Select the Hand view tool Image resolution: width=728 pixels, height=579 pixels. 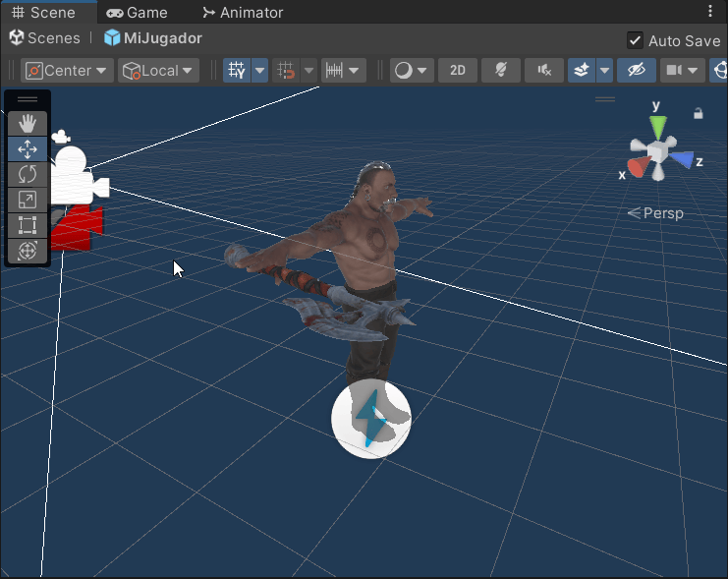click(28, 124)
